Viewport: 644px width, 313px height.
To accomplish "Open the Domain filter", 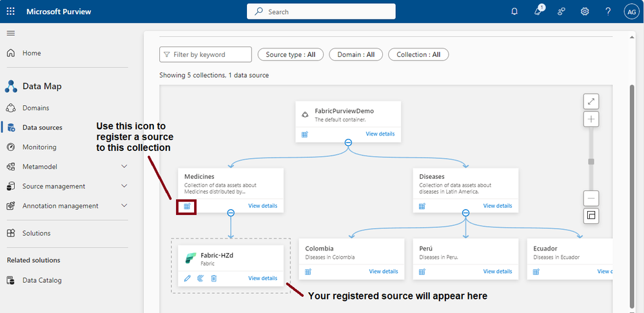I will point(356,54).
